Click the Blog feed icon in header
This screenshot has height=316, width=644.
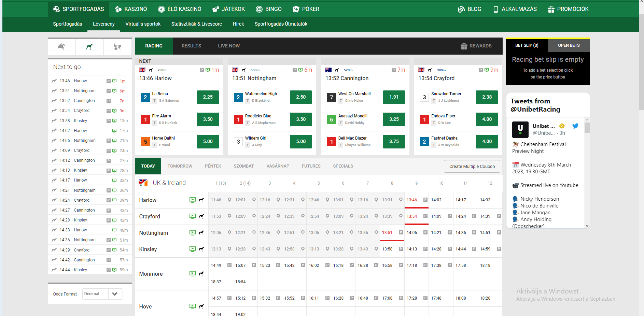coord(461,9)
